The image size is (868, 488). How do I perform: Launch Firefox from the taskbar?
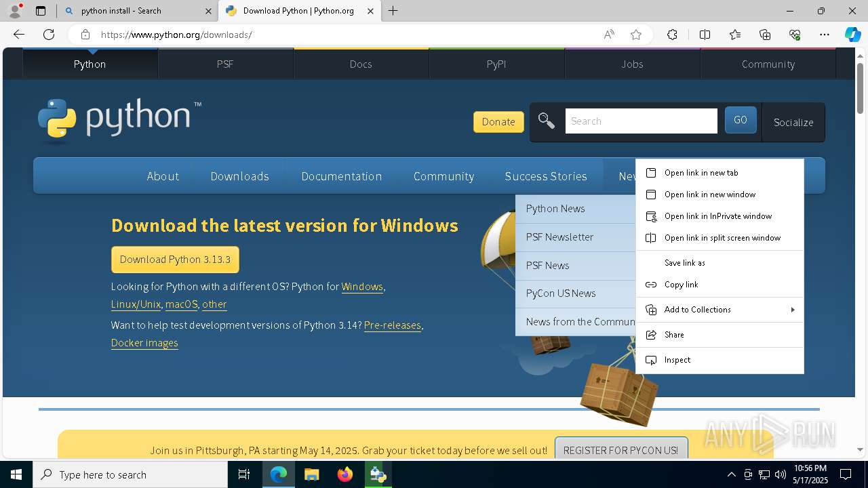(344, 474)
